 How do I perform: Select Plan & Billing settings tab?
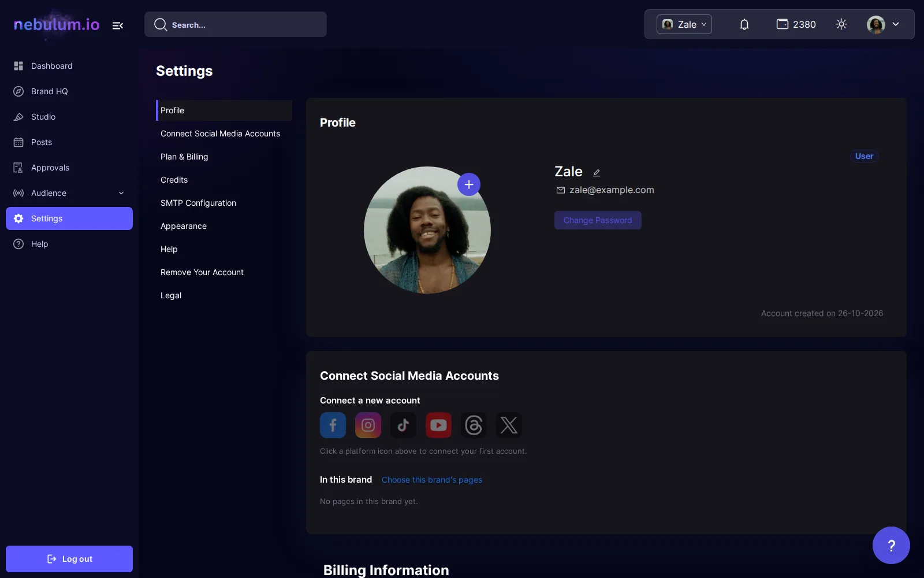224,157
